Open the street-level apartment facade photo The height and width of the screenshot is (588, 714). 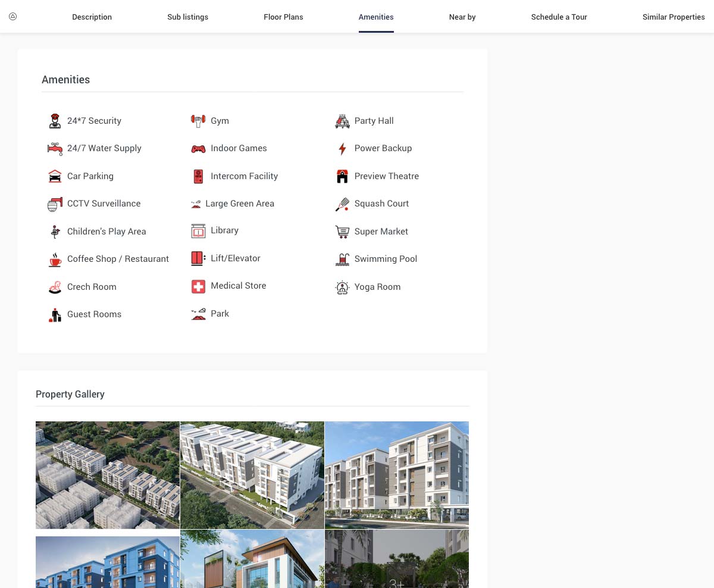tap(397, 475)
